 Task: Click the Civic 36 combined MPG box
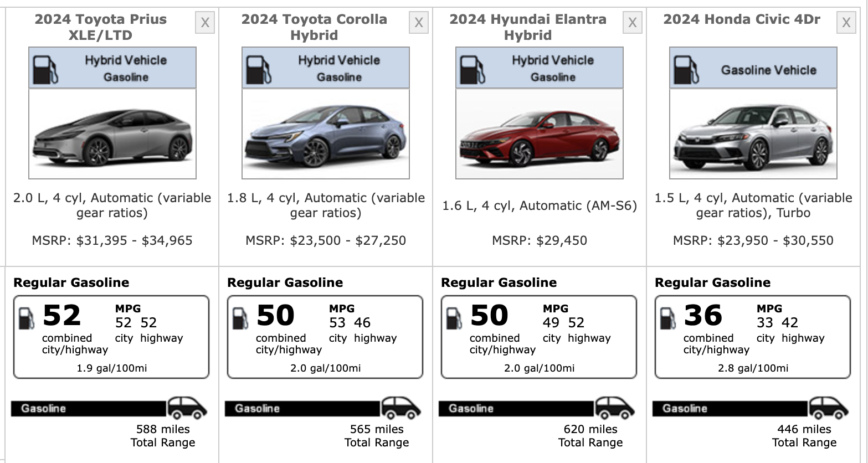[x=752, y=337]
